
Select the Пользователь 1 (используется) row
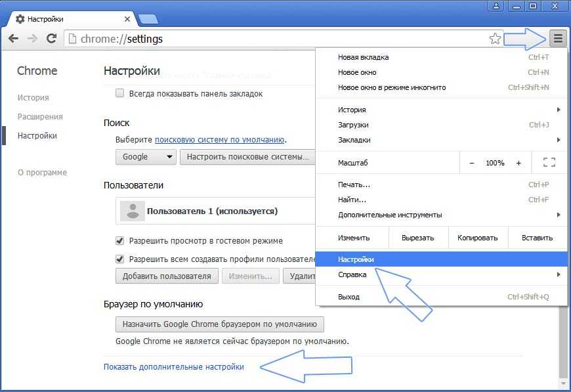pyautogui.click(x=215, y=211)
